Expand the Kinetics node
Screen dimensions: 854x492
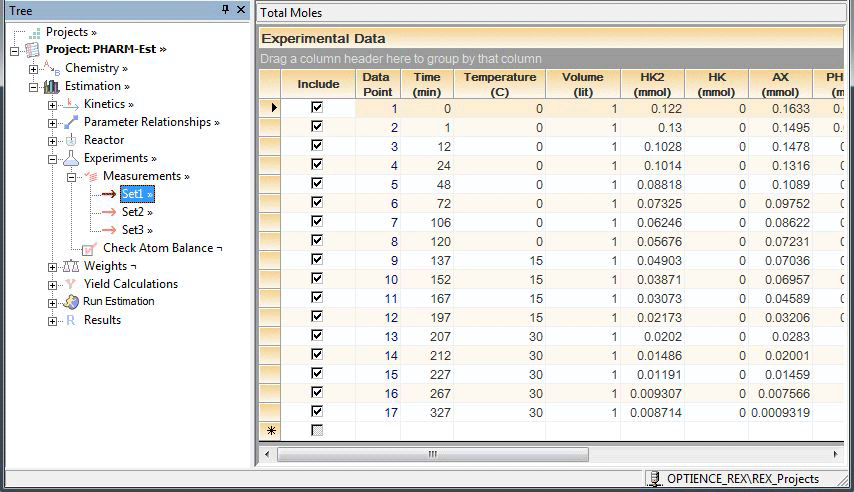click(52, 105)
